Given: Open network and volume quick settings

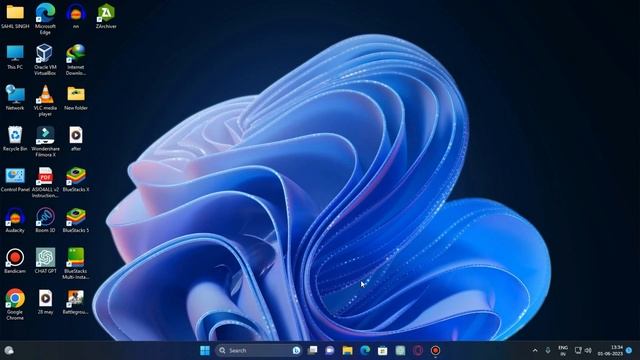Looking at the screenshot, I should click(583, 350).
